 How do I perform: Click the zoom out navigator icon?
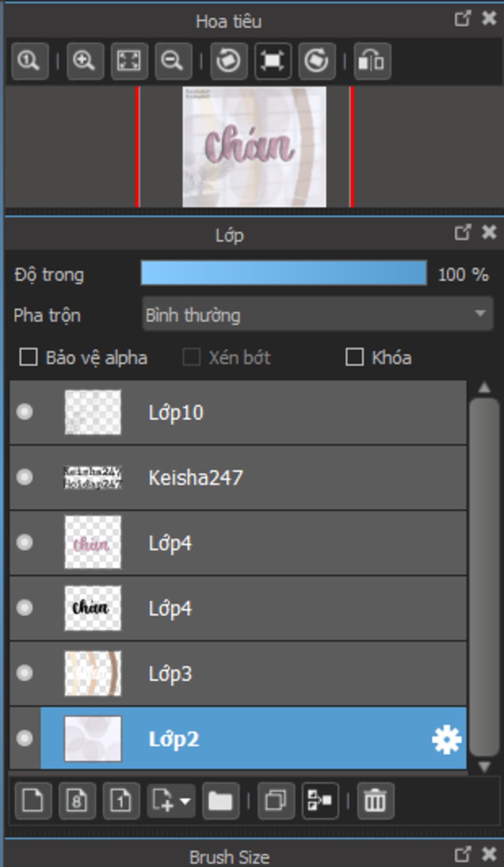click(x=173, y=61)
